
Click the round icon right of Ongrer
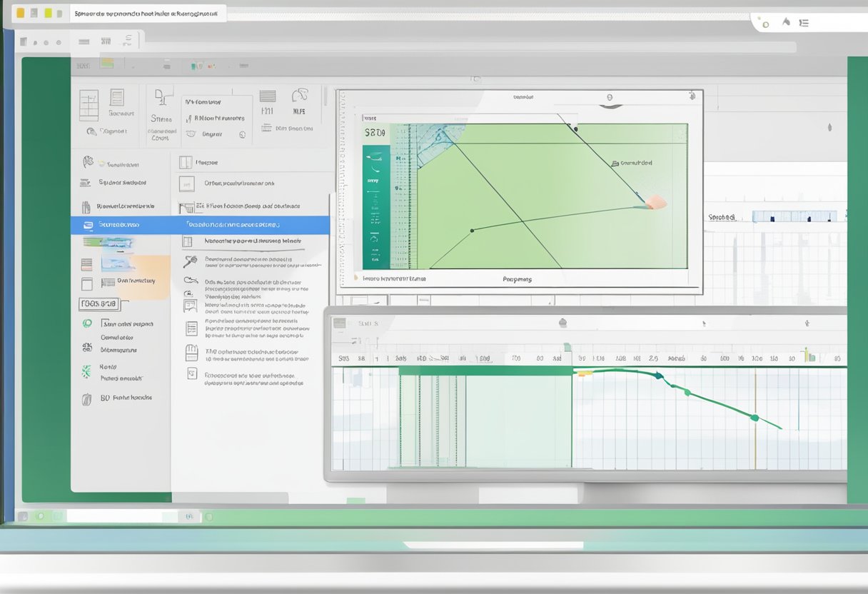coord(242,134)
